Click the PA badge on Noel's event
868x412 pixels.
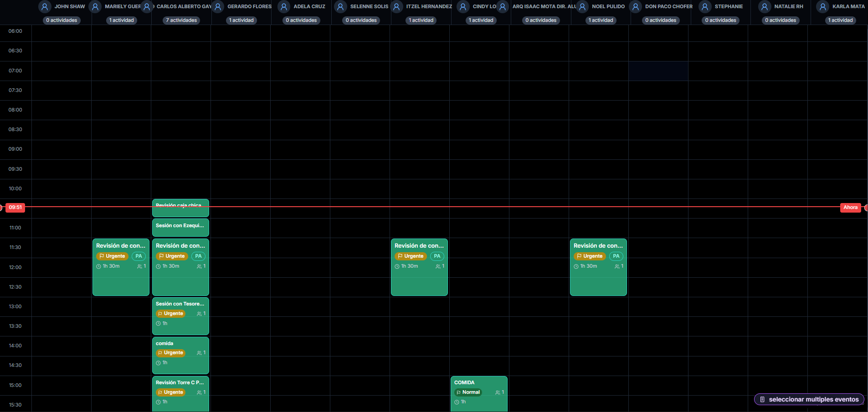pyautogui.click(x=616, y=256)
